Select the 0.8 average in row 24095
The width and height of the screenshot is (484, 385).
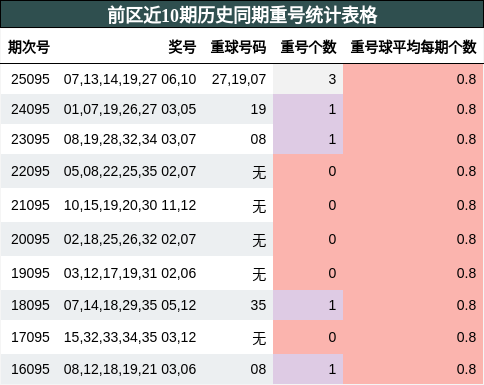[466, 109]
